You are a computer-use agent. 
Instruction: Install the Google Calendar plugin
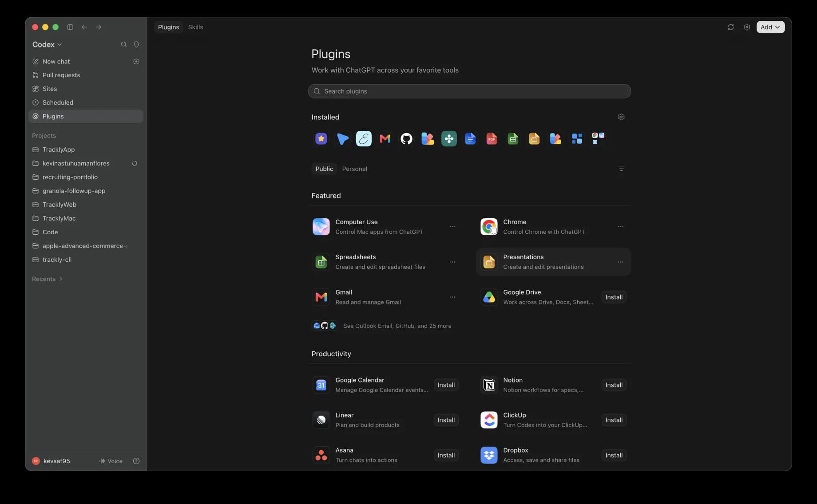[x=446, y=385]
